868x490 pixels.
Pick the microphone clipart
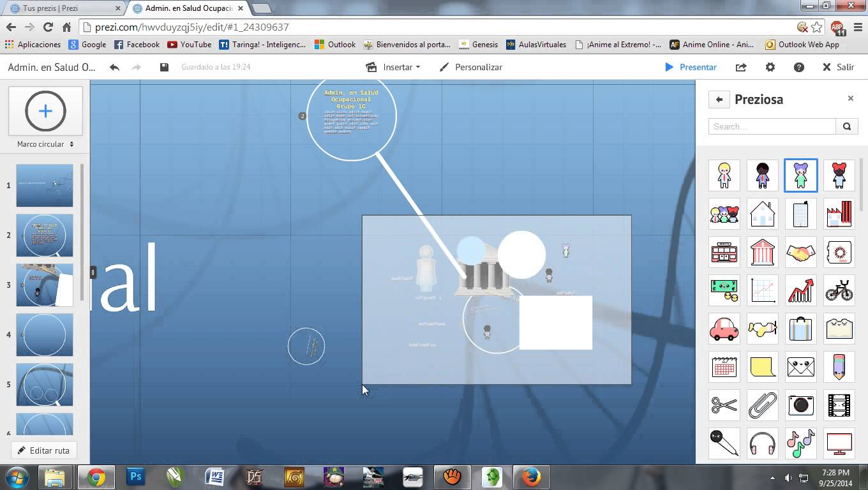pyautogui.click(x=724, y=443)
